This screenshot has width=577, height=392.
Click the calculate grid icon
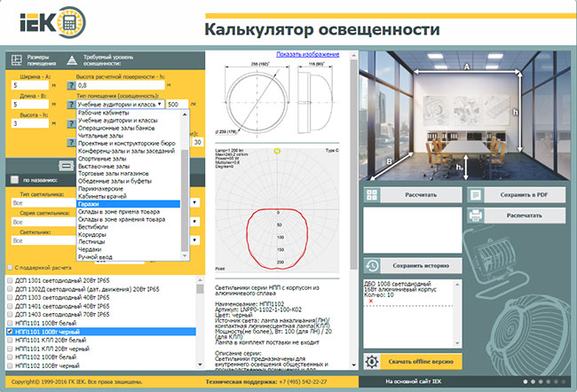[372, 195]
